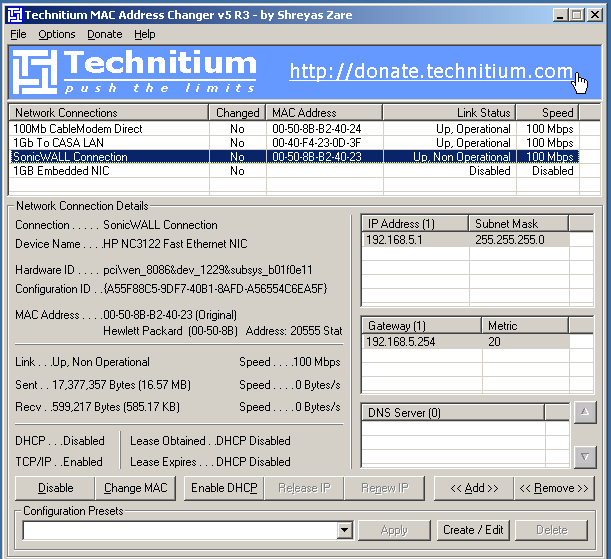Click the << Add >> button
Image resolution: width=611 pixels, height=559 pixels.
point(474,488)
